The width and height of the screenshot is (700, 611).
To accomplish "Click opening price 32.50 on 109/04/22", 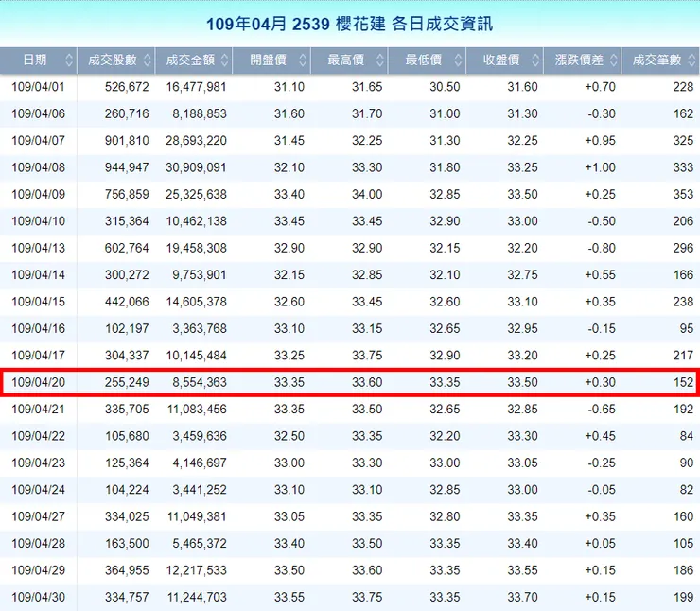I will [289, 436].
